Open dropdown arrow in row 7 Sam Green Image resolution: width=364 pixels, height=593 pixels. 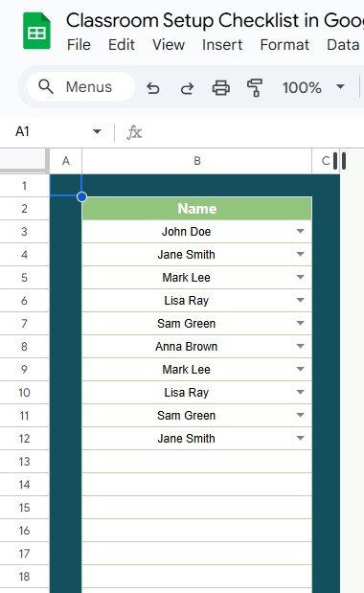(301, 323)
